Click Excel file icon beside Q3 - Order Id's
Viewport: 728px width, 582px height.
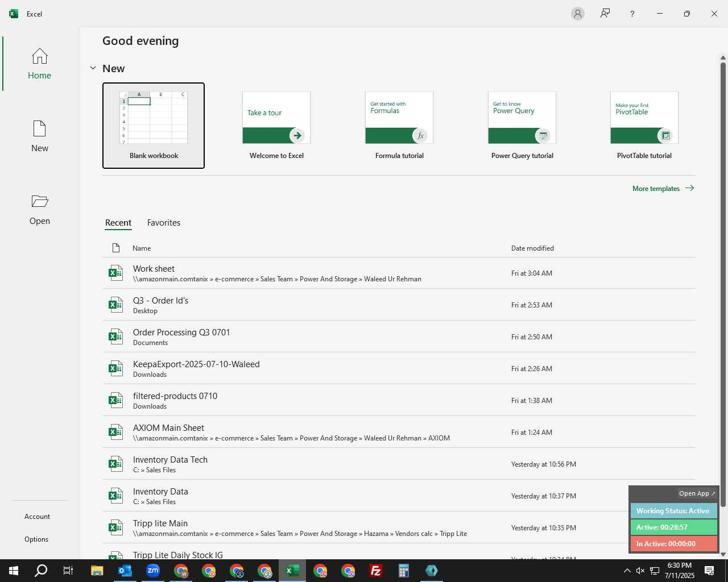(115, 305)
